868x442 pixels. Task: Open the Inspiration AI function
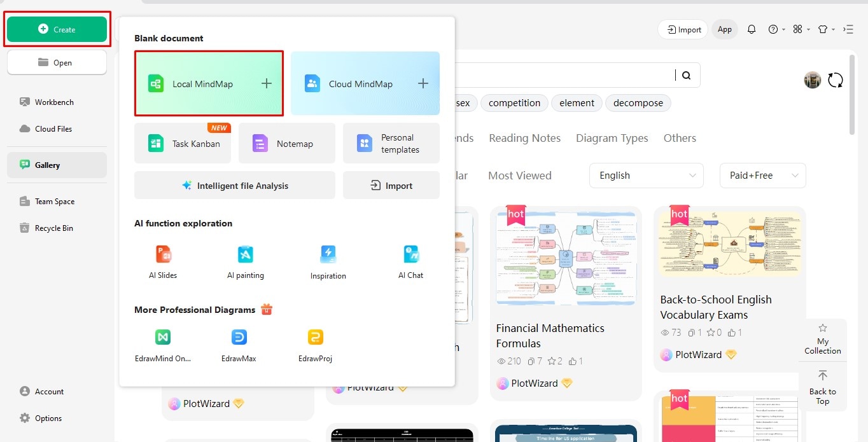pyautogui.click(x=328, y=262)
